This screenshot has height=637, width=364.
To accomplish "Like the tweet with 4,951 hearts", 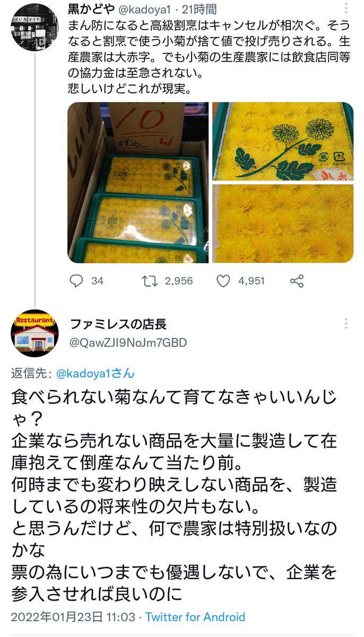I will tap(223, 281).
